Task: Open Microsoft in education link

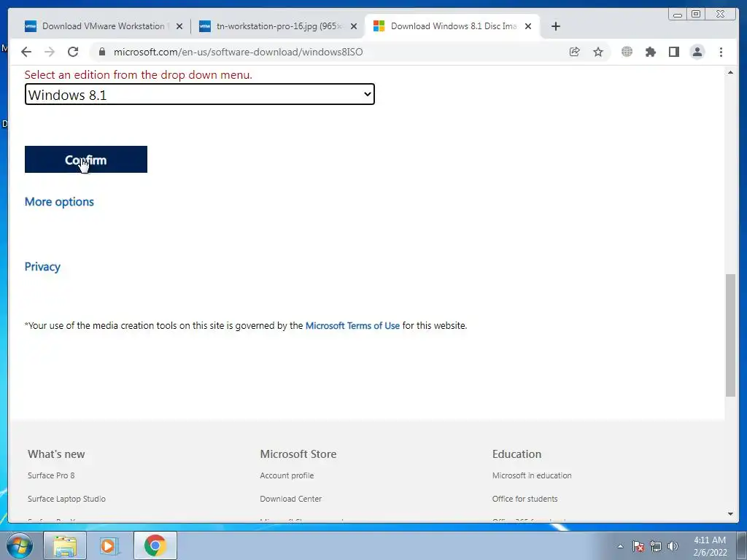Action: (x=532, y=475)
